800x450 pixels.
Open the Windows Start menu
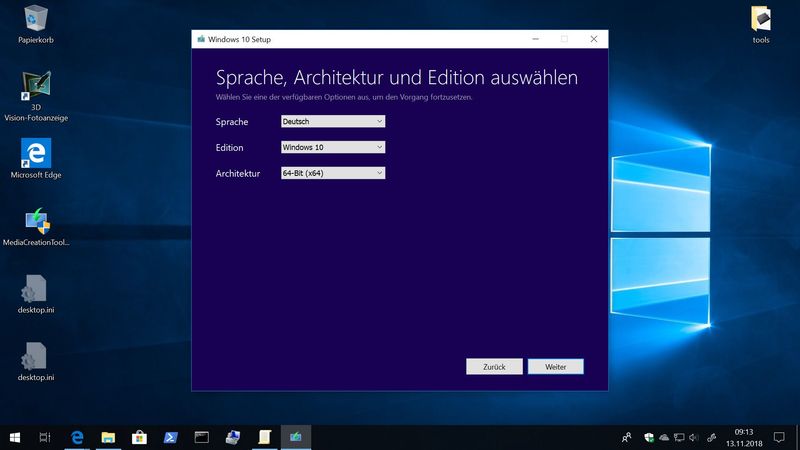pos(15,437)
